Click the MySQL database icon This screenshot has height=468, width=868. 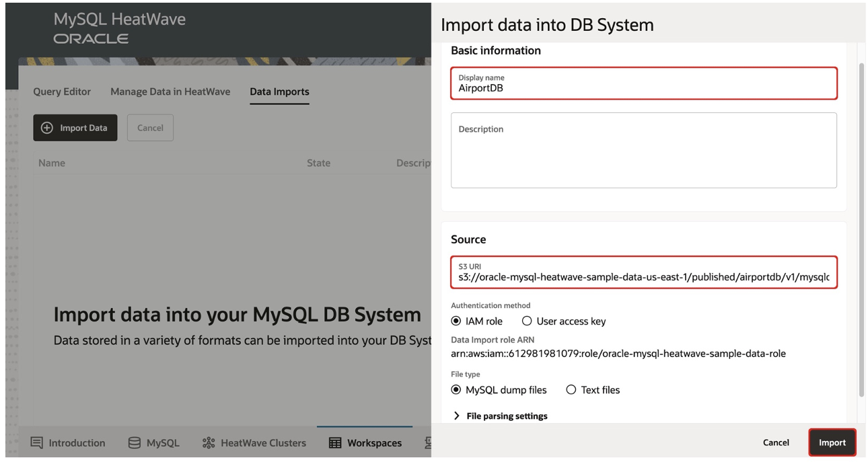pyautogui.click(x=135, y=442)
